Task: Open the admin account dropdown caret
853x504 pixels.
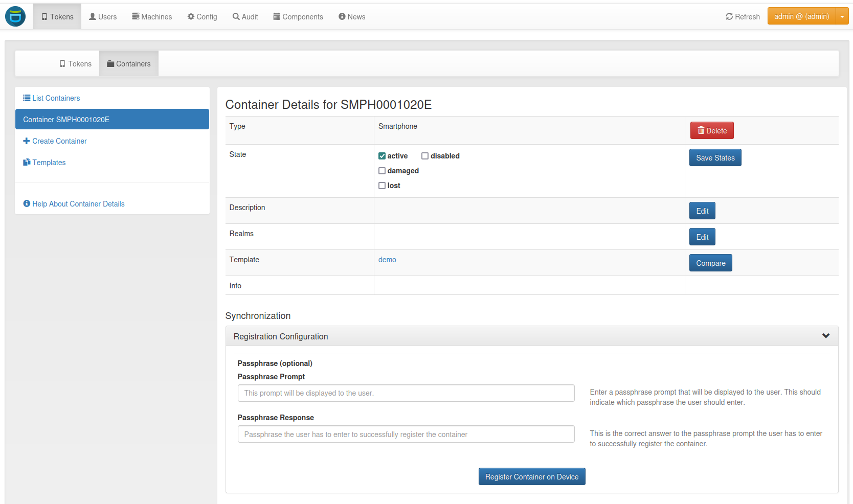Action: coord(842,16)
